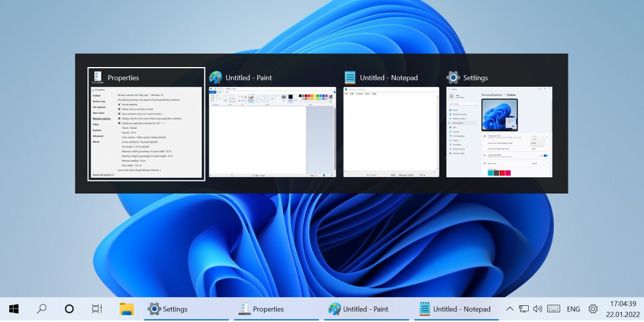
Task: Open network status from system tray
Action: click(x=524, y=309)
